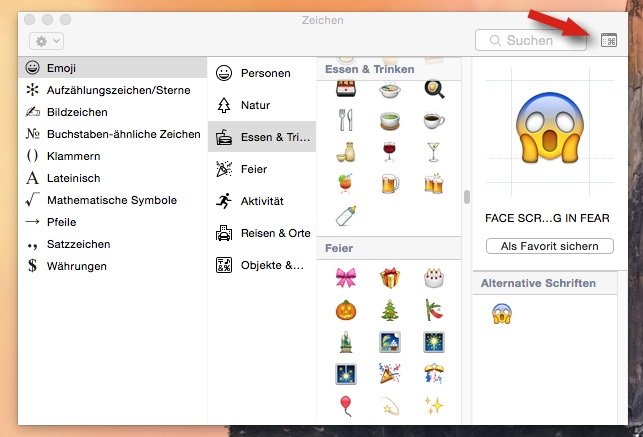Screen dimensions: 643x437
Task: Click Alternative Schriften header
Action: click(x=538, y=283)
